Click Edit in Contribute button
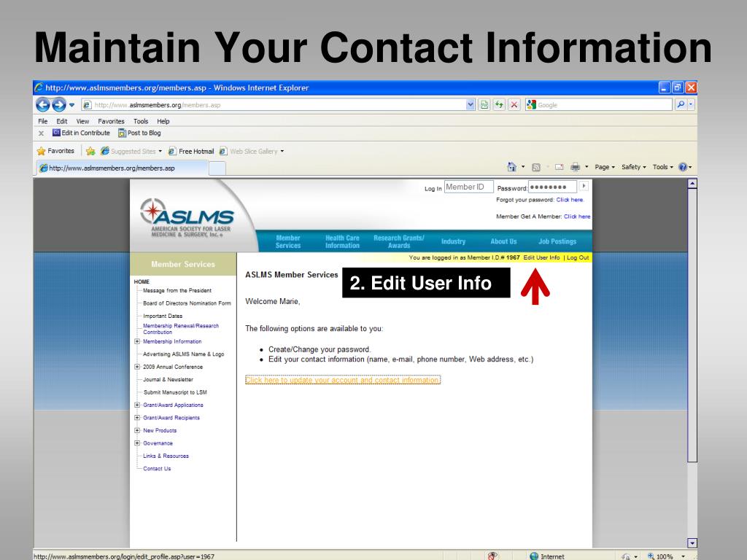747x560 pixels. point(81,133)
